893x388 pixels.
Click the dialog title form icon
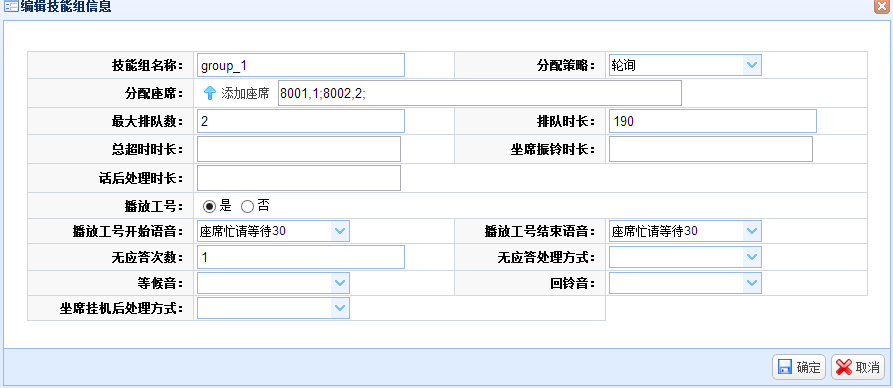tap(11, 7)
